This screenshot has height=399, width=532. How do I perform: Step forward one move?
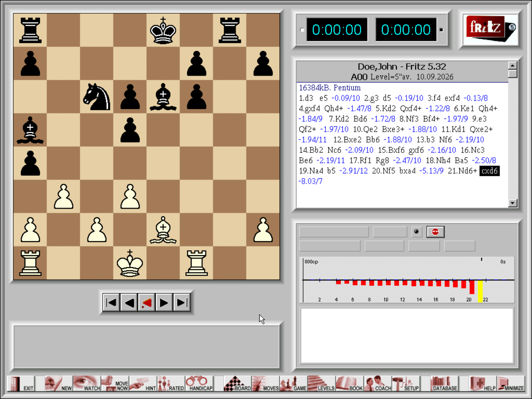click(164, 303)
